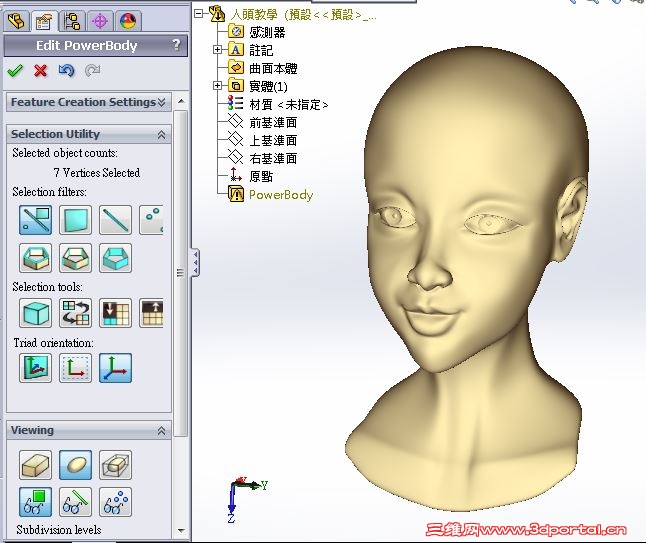Image resolution: width=646 pixels, height=543 pixels.
Task: Toggle edge visibility glasses icon
Action: tap(75, 502)
